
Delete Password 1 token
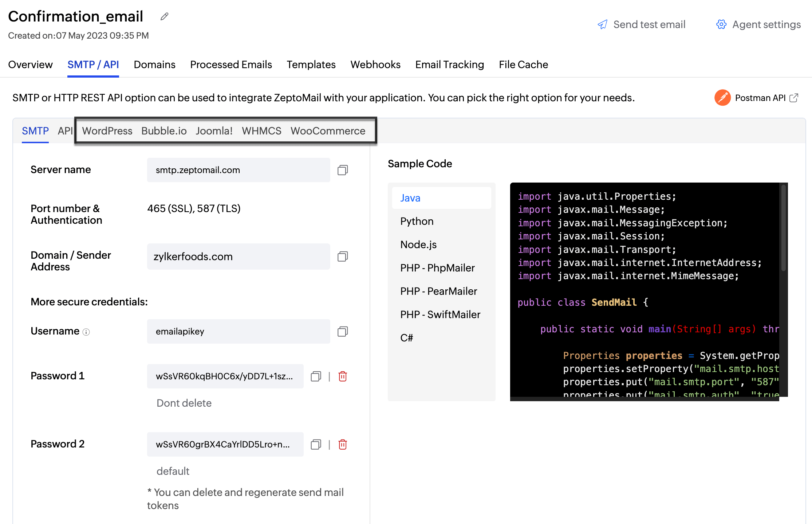[343, 376]
